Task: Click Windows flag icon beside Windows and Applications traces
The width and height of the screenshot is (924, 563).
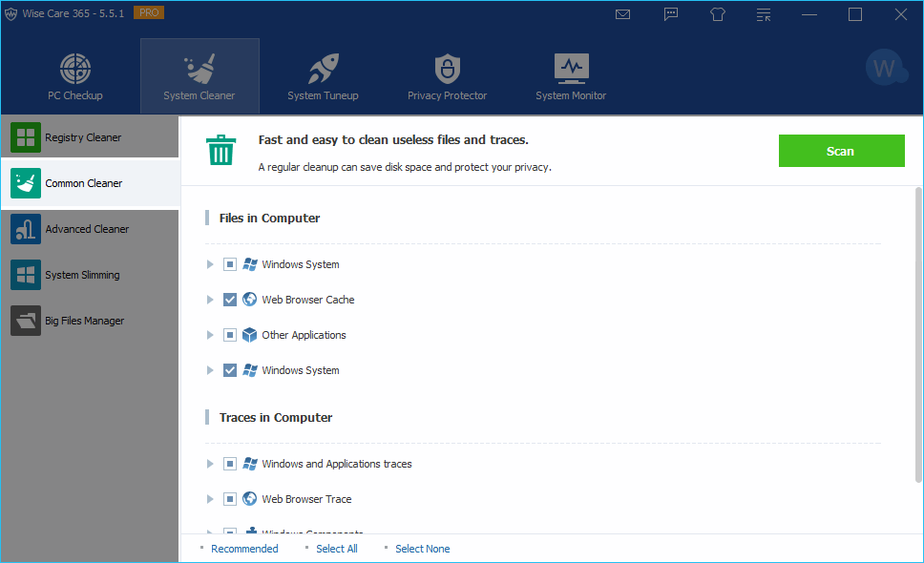Action: 250,464
